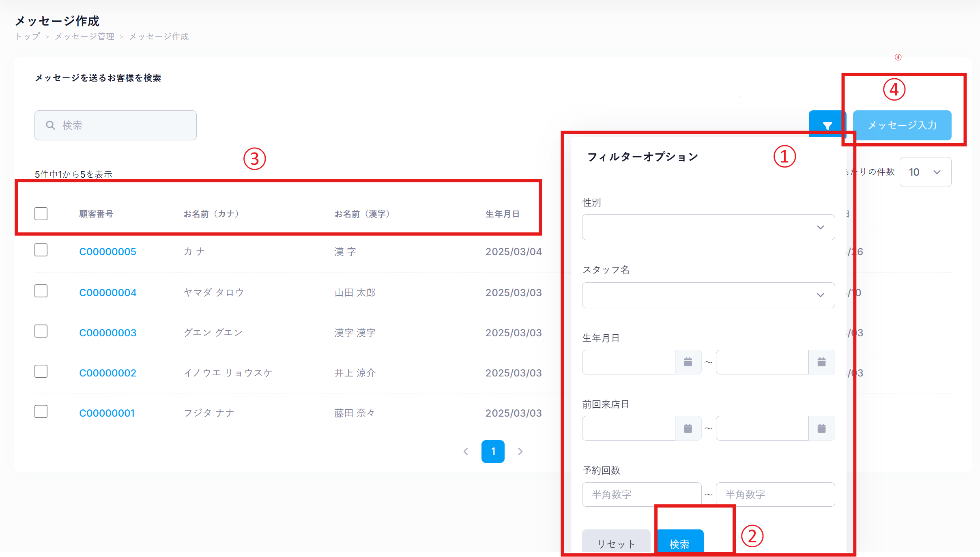The image size is (980, 557).
Task: Go to previous page arrow
Action: [x=466, y=452]
